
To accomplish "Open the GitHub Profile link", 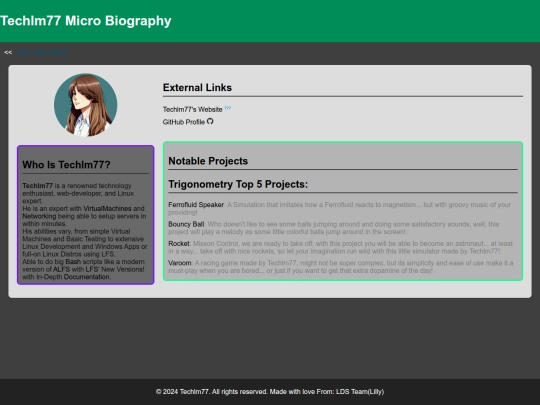I will 184,122.
